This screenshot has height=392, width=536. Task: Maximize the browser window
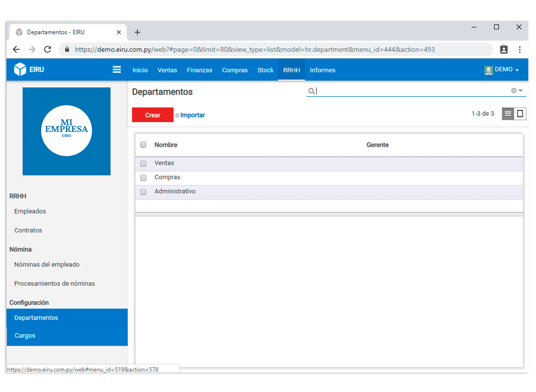tap(496, 27)
